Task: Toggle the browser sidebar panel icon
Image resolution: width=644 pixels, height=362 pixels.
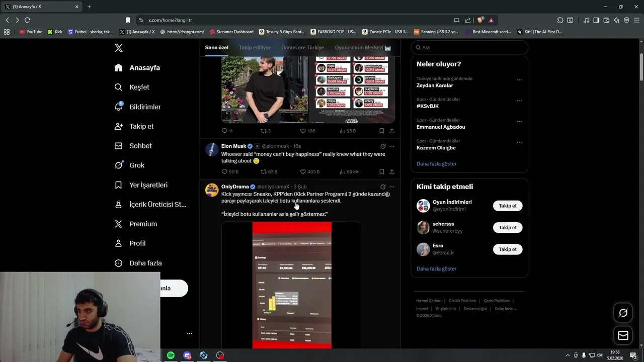Action: tap(596, 20)
